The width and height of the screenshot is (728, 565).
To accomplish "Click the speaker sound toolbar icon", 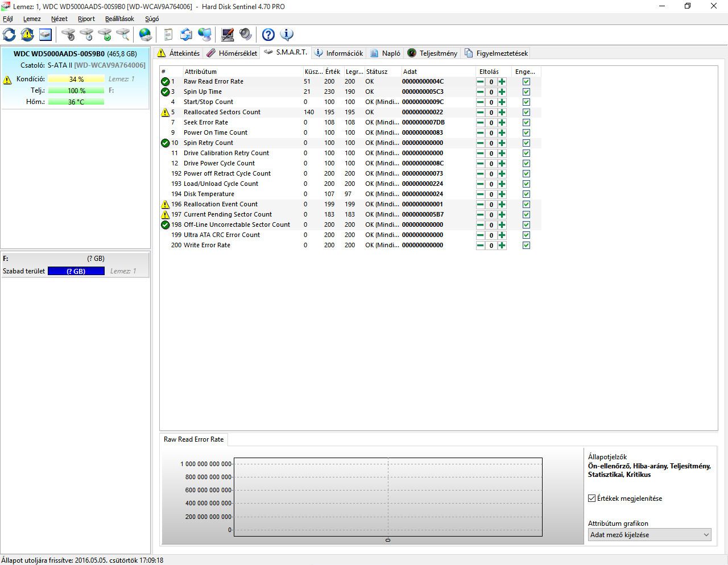I will 246,35.
